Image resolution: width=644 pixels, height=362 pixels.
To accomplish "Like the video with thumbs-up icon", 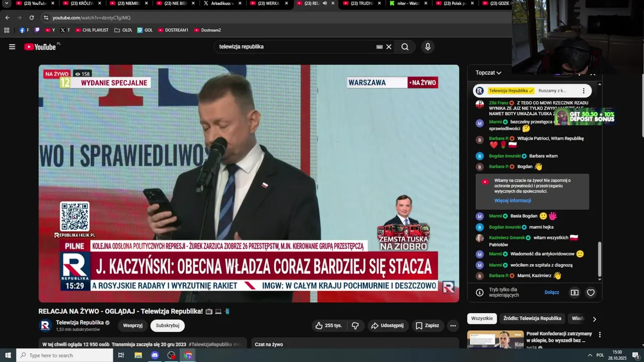I will click(328, 326).
